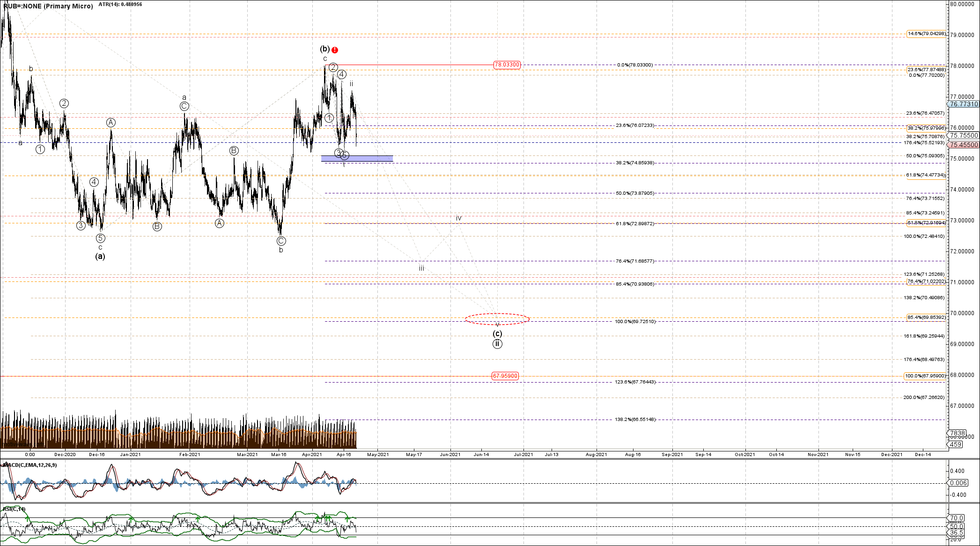Click the 176.4%(75.52193) Fibonacci label

coord(924,143)
